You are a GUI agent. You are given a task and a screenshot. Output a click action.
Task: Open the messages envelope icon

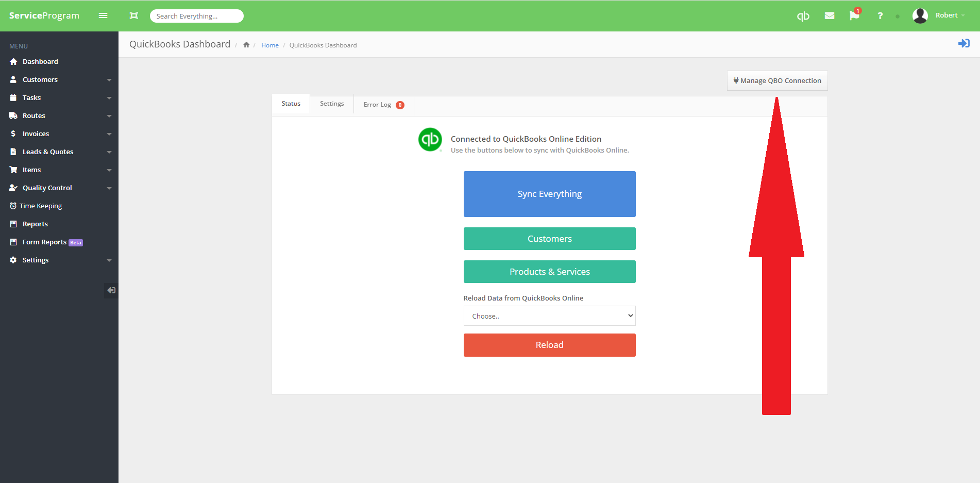[829, 16]
